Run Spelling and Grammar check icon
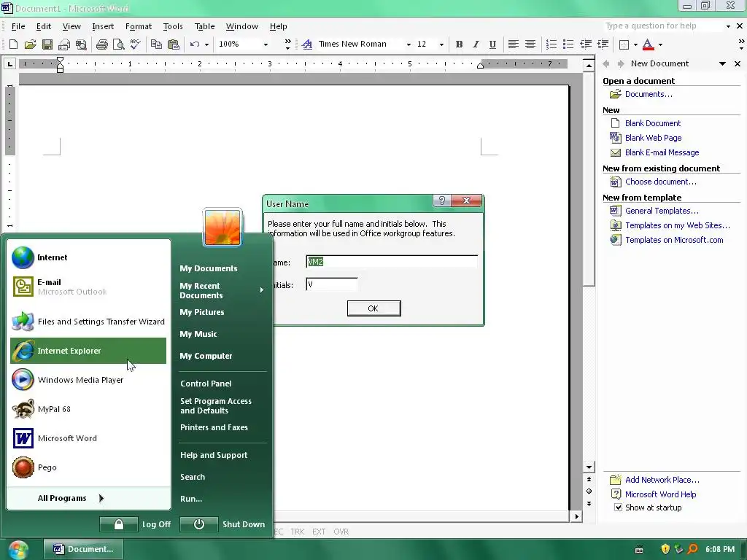747x560 pixels. click(135, 44)
